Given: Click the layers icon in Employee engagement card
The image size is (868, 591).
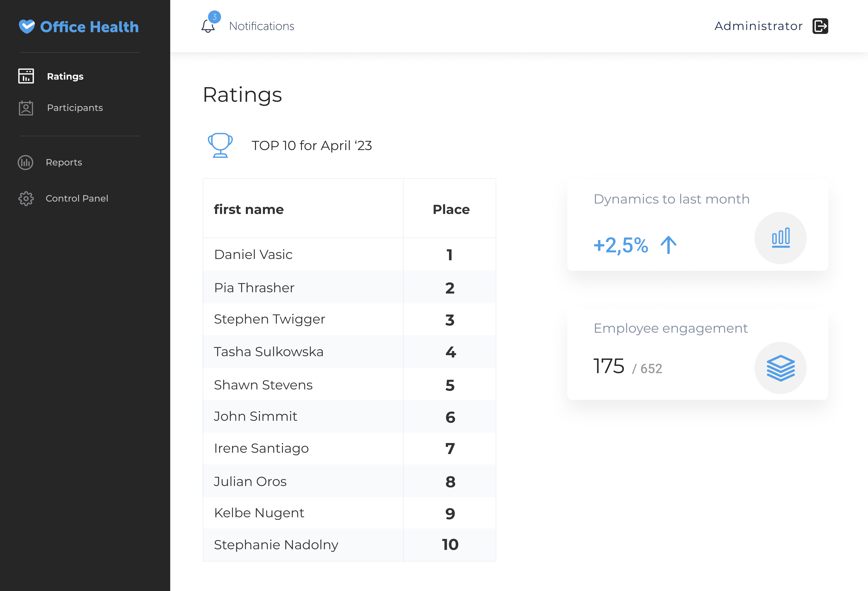Looking at the screenshot, I should (781, 368).
